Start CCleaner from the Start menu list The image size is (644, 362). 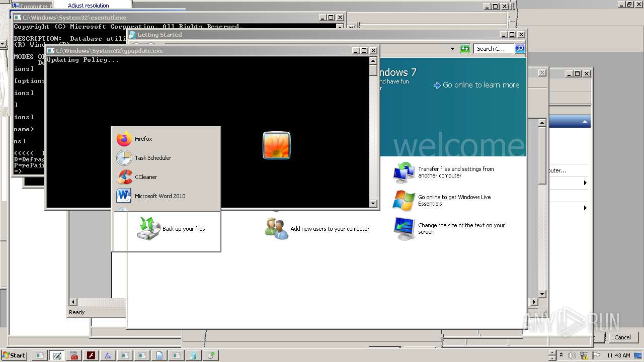coord(166,177)
